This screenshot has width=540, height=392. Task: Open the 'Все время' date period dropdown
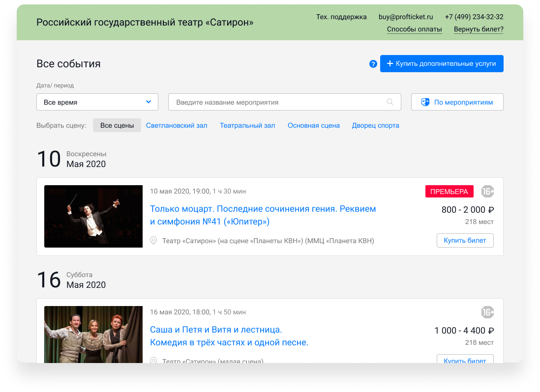pyautogui.click(x=97, y=102)
